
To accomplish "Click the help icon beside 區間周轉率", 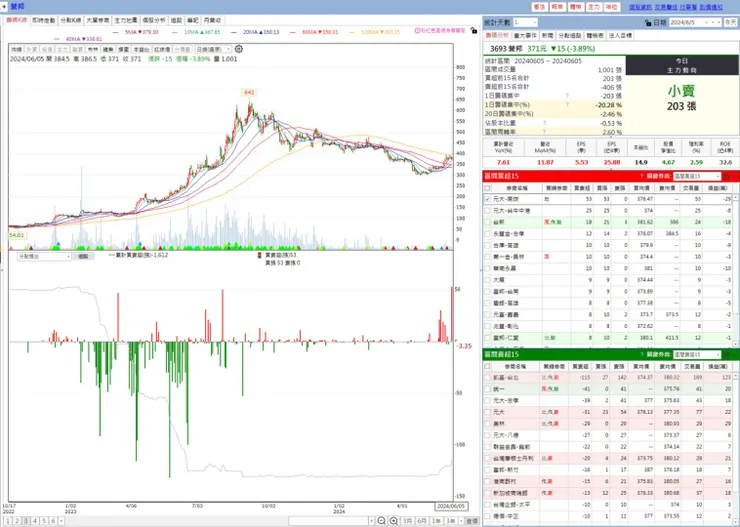I will tap(545, 132).
